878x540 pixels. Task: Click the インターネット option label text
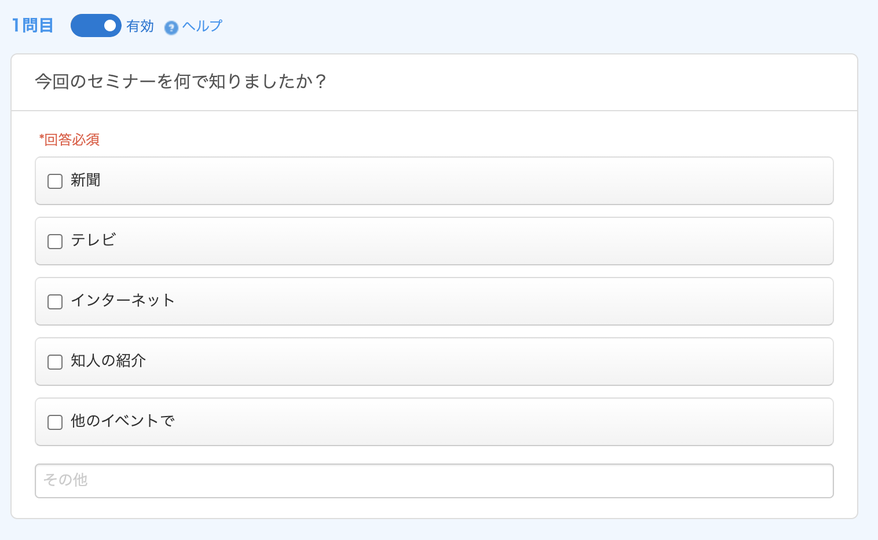123,300
